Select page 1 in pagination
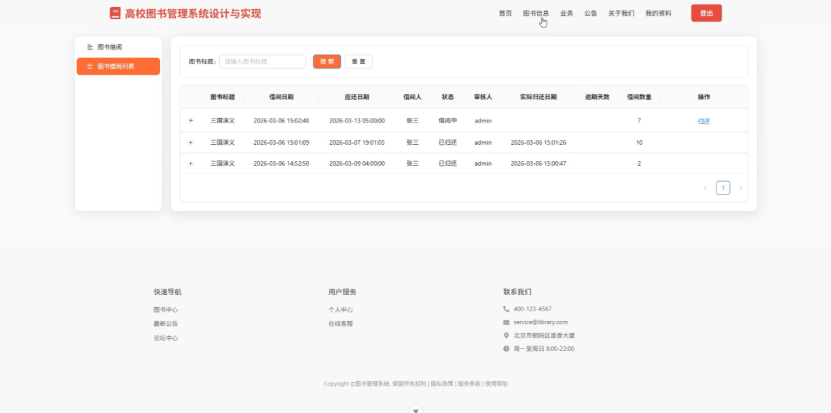The height and width of the screenshot is (413, 831). point(723,188)
